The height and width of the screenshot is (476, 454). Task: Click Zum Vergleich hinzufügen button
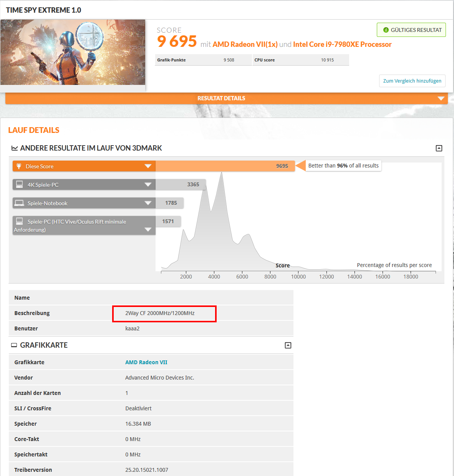tap(412, 81)
